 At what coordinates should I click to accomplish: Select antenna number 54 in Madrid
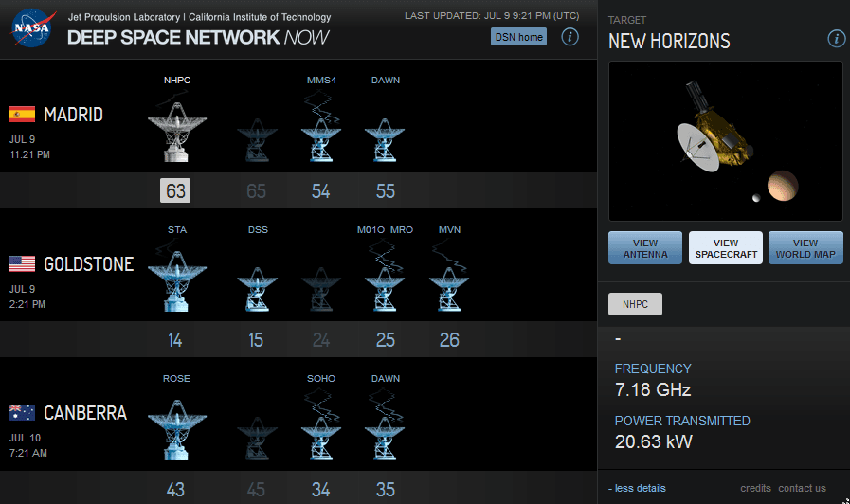320,191
